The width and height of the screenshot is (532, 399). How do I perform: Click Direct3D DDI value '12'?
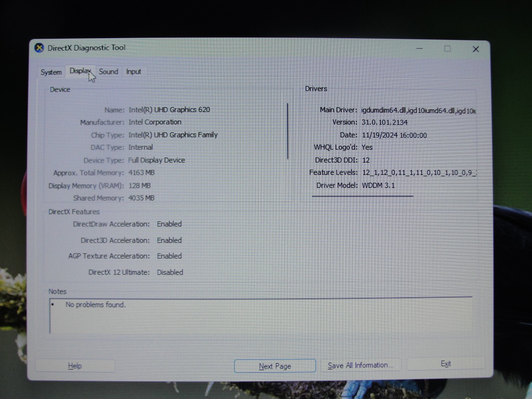pos(366,160)
